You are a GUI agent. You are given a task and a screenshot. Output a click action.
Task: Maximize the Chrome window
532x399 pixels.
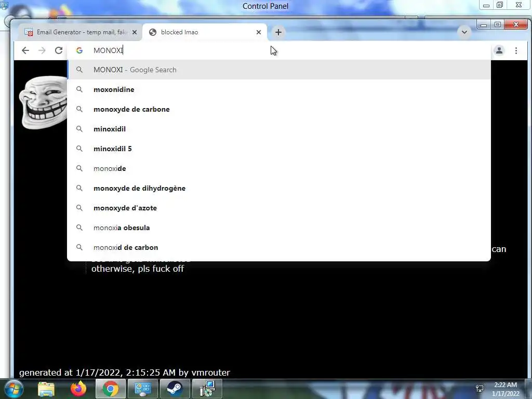pos(498,25)
